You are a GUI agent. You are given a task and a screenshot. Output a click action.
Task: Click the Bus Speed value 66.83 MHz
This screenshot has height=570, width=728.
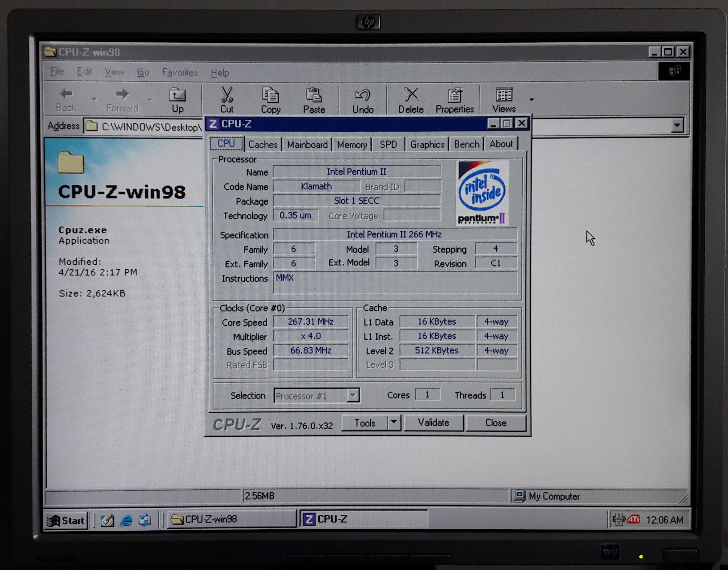(x=311, y=350)
